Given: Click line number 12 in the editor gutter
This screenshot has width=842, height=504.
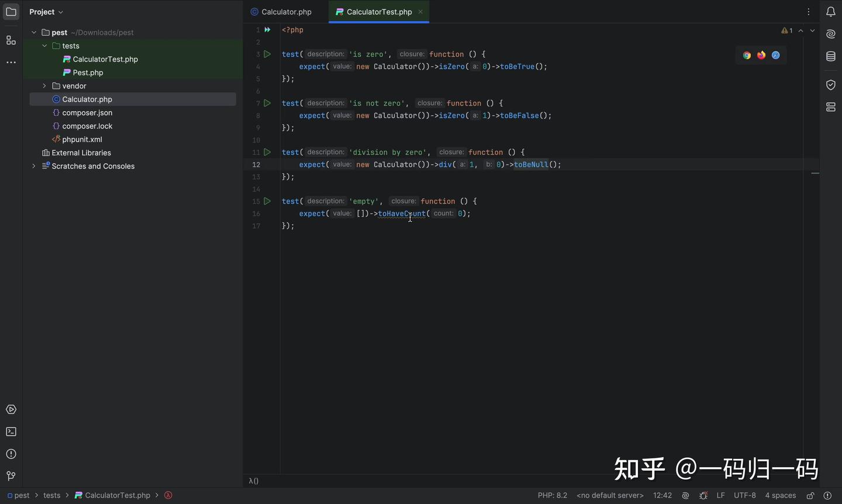Looking at the screenshot, I should pos(256,165).
